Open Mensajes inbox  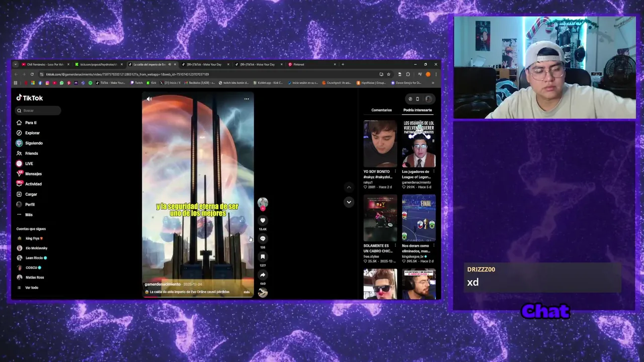(29, 174)
